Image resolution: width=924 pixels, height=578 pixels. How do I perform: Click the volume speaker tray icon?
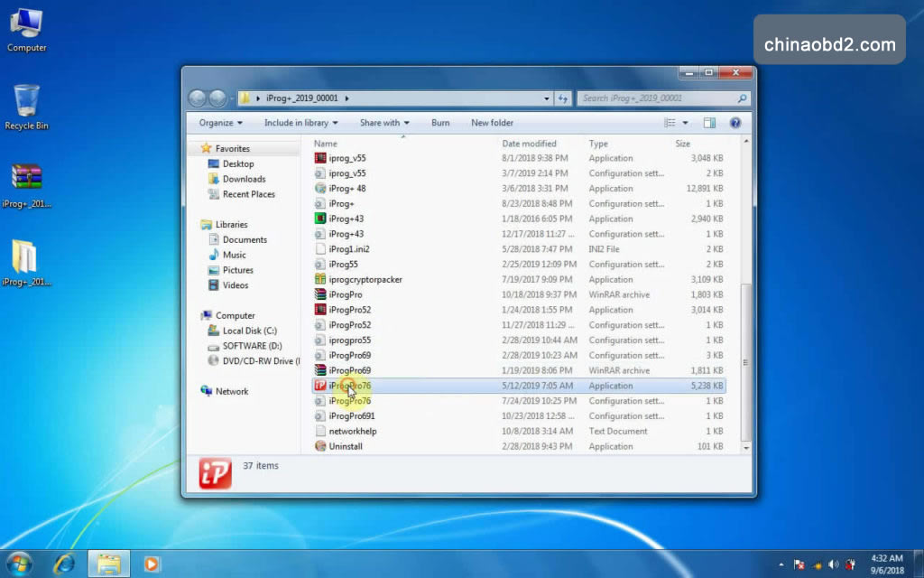tap(833, 564)
